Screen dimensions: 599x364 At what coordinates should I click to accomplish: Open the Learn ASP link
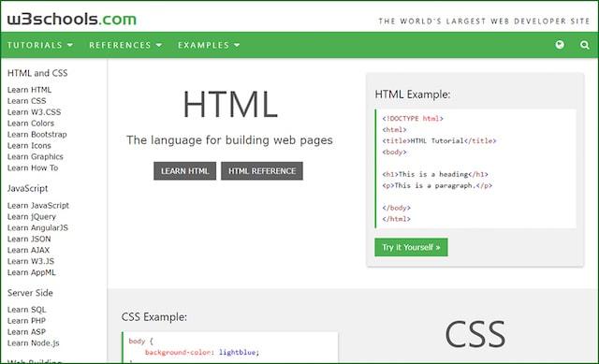click(27, 331)
